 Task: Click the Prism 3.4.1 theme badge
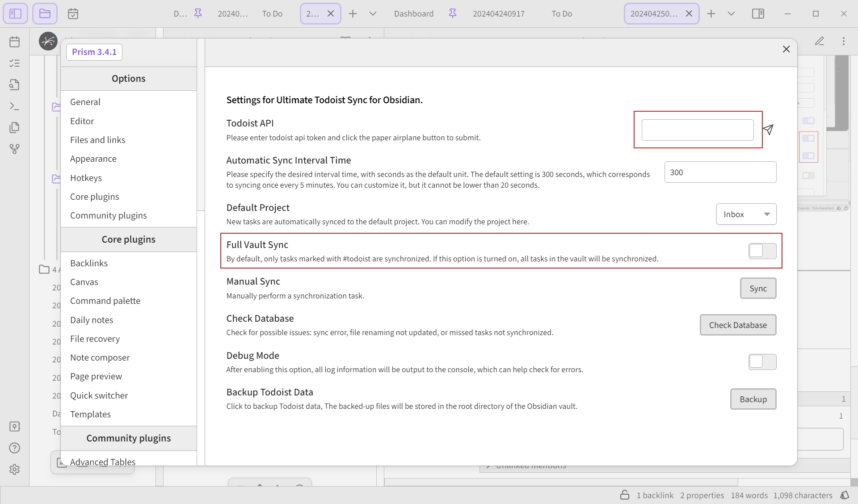tap(94, 52)
